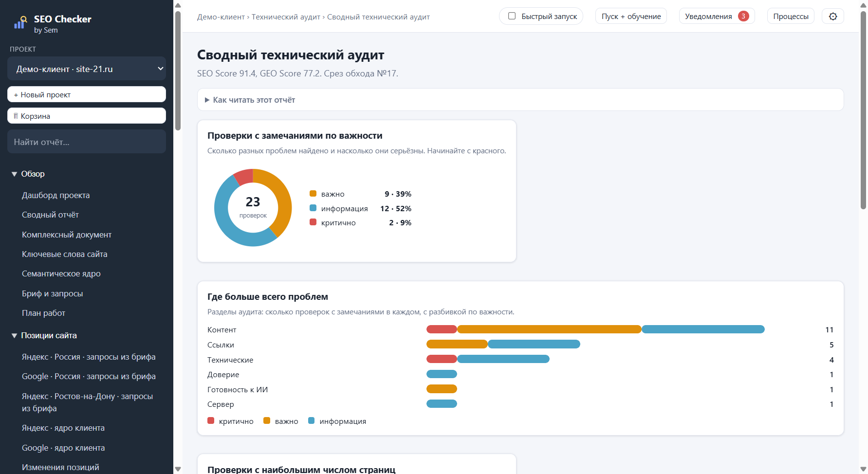This screenshot has height=474, width=868.
Task: Open the project dropdown Демо-клиент site-21.ru
Action: tap(87, 69)
